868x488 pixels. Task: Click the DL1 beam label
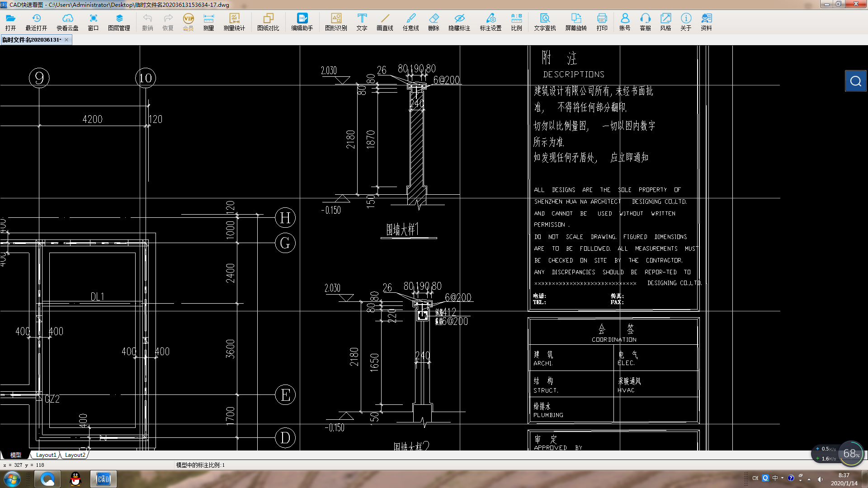coord(97,297)
